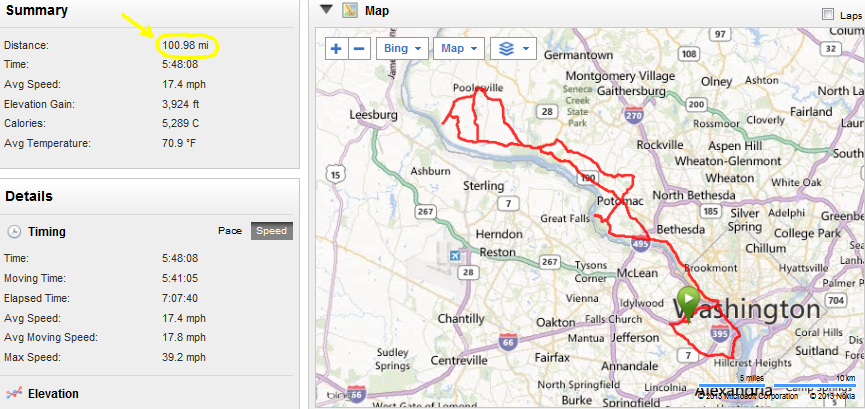Screen dimensions: 865x409
Task: Switch Timing display to Pace
Action: (x=230, y=231)
